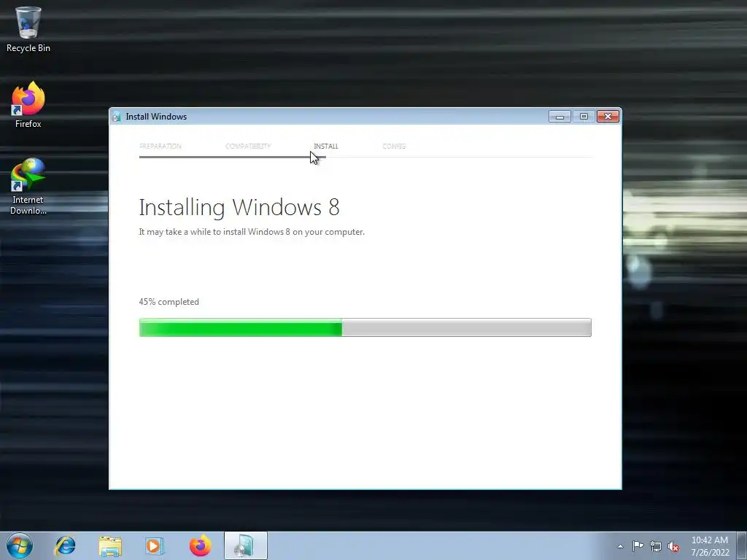Click the "45% completed" text
Viewport: 747px width, 560px height.
(x=169, y=302)
